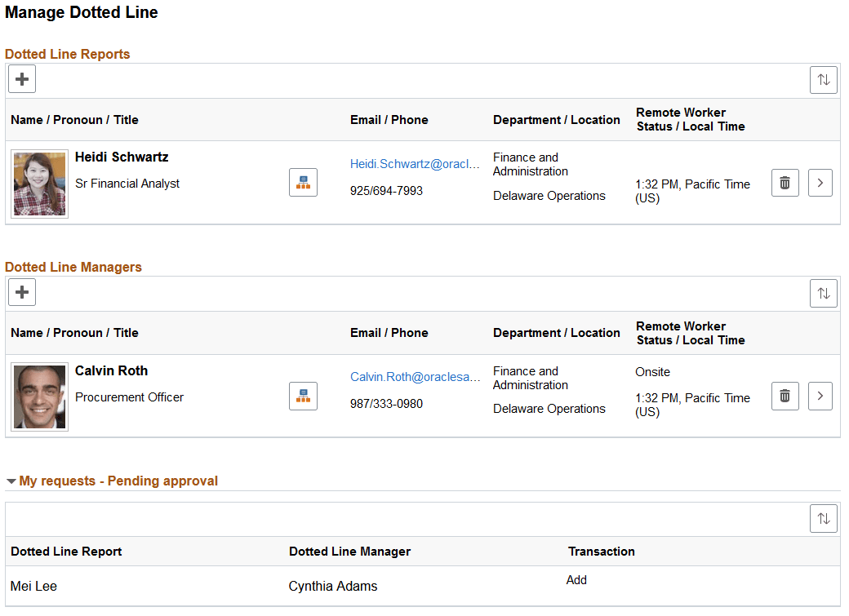Sort the Dotted Line Reports grid
Image resolution: width=849 pixels, height=616 pixels.
tap(823, 79)
